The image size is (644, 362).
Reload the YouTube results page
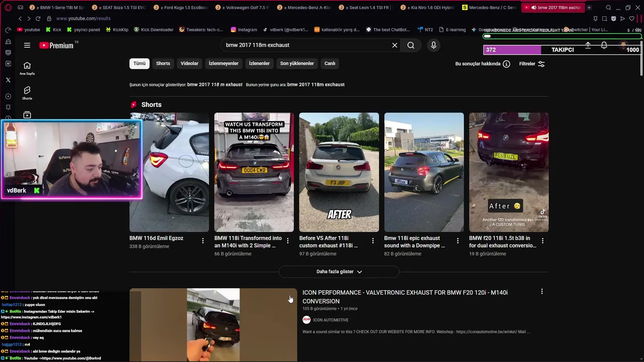(38, 19)
